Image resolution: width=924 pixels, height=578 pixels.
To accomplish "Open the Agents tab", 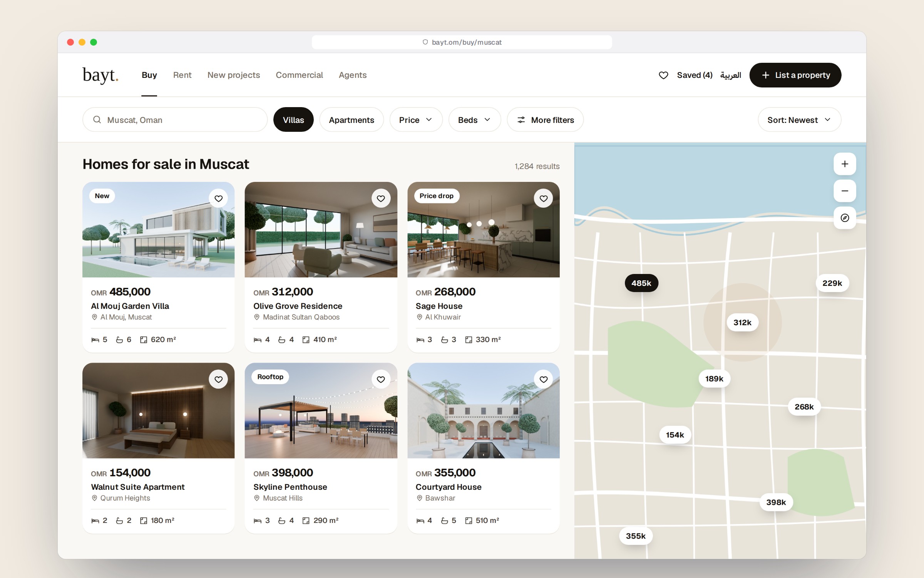I will pos(353,75).
